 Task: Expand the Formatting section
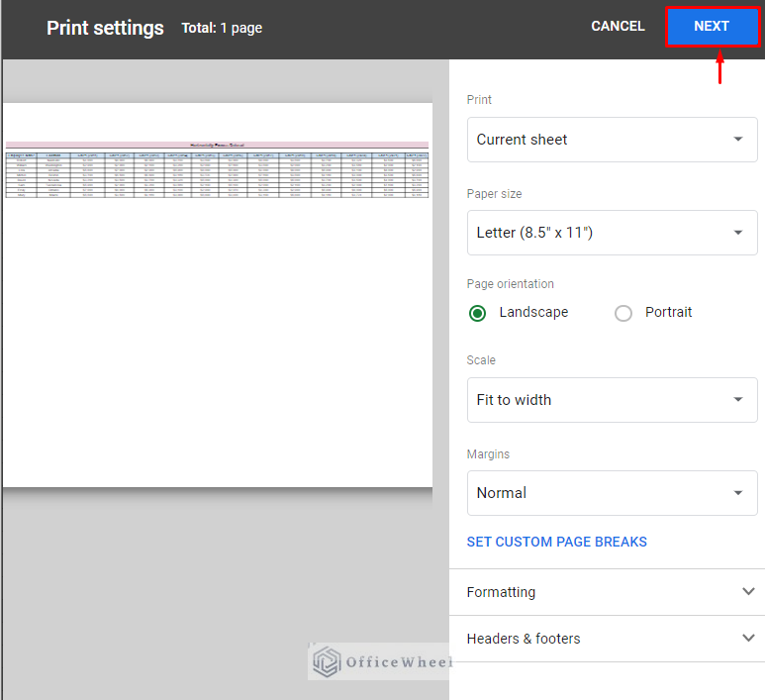pyautogui.click(x=501, y=592)
